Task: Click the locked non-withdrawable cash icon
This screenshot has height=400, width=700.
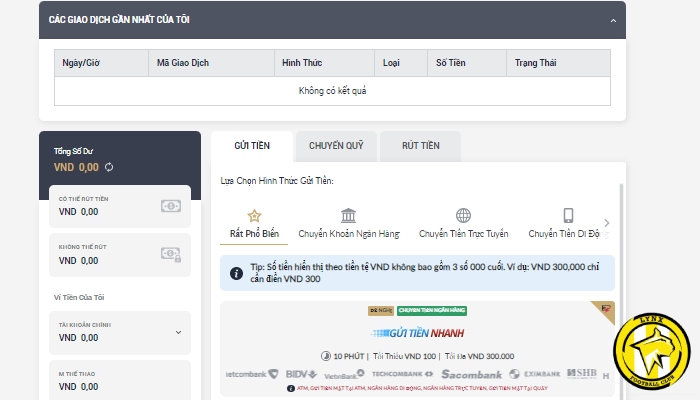Action: (171, 254)
